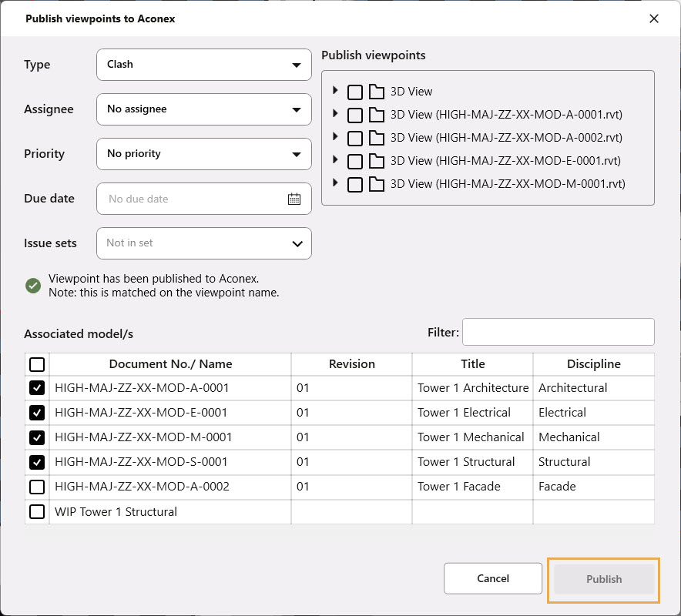The image size is (681, 616).
Task: Open the Type dropdown showing Clash
Action: coord(204,65)
